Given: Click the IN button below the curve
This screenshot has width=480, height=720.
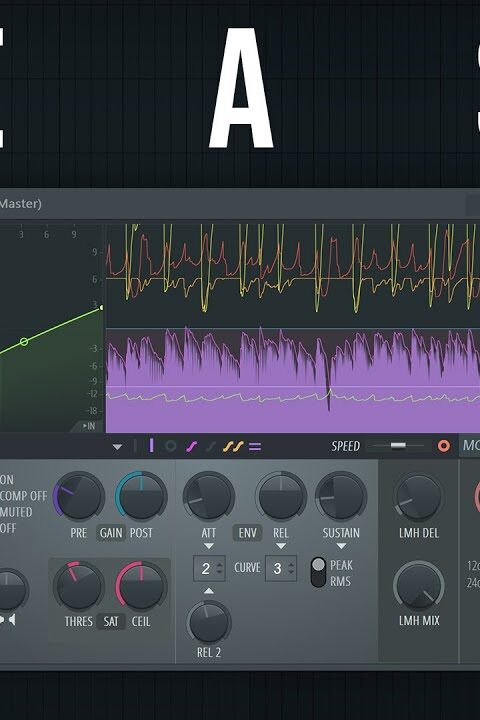Looking at the screenshot, I should pyautogui.click(x=89, y=426).
